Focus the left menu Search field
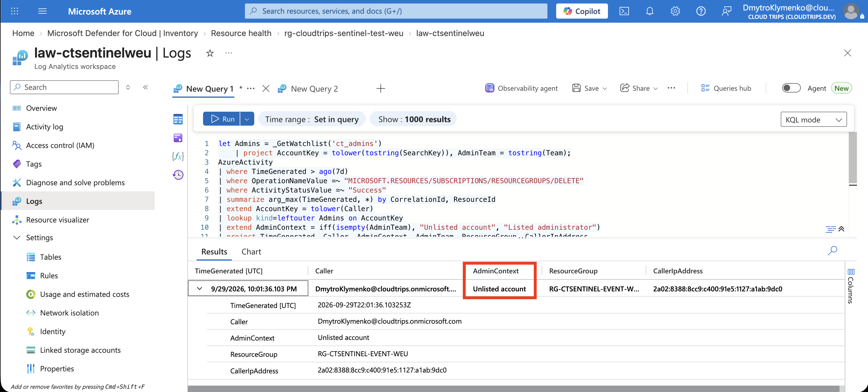 tap(64, 87)
